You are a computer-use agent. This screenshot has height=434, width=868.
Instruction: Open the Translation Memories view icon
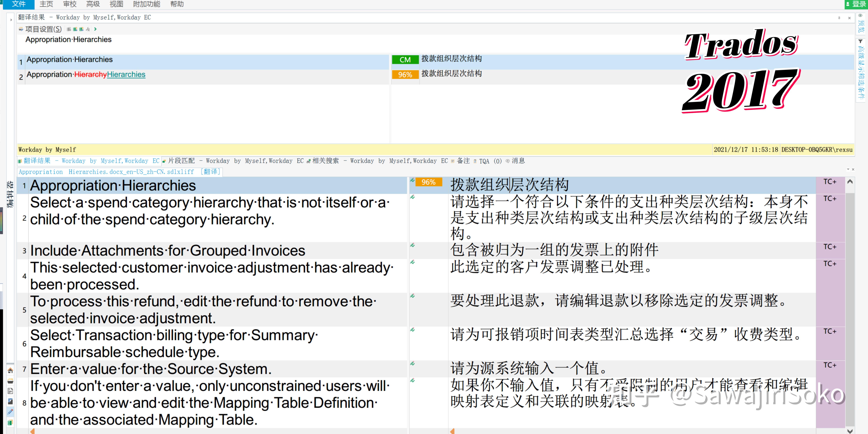10,422
